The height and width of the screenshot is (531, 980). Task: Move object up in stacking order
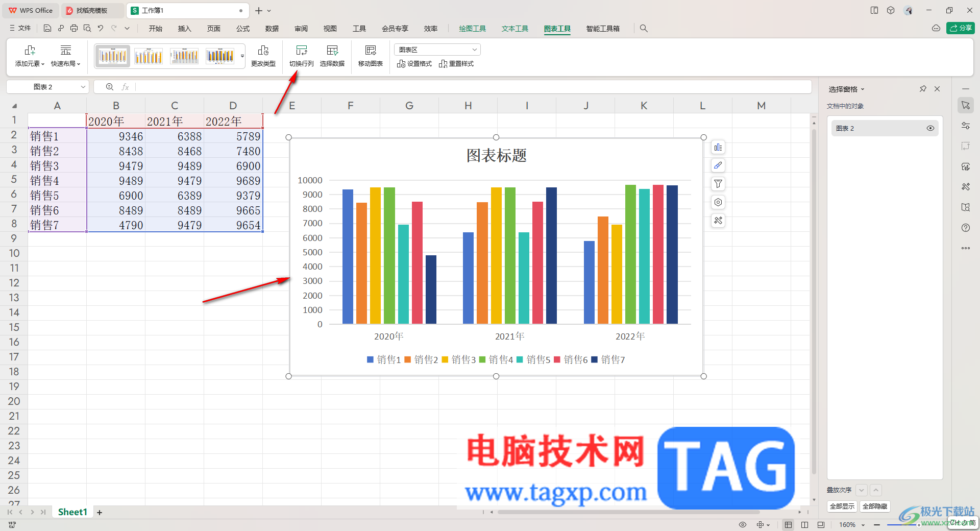pyautogui.click(x=876, y=490)
